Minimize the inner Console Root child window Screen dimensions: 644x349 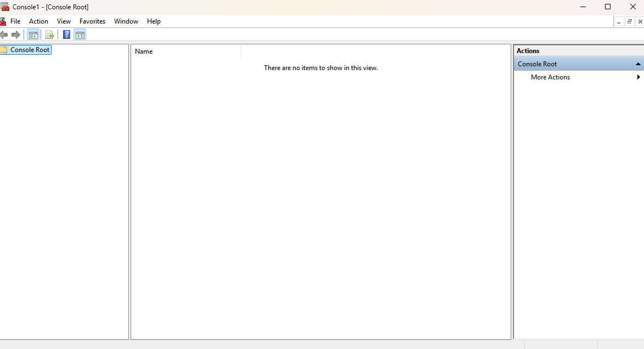619,22
